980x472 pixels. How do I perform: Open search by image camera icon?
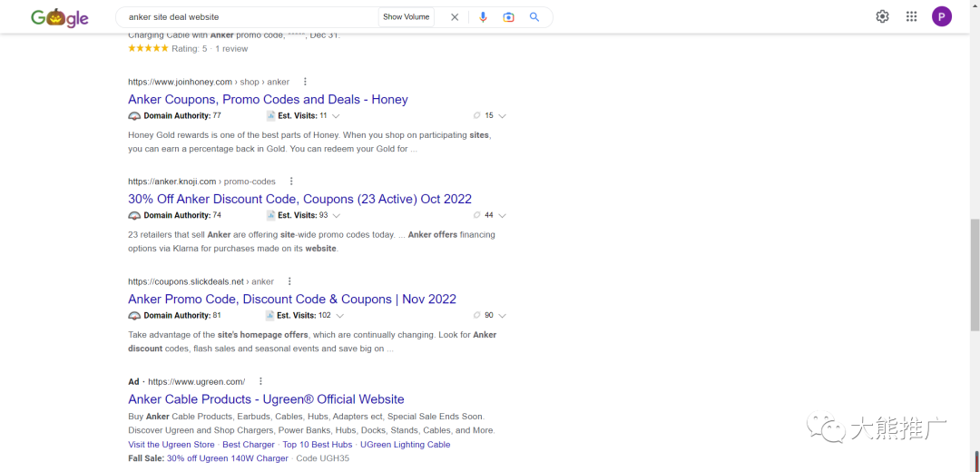pyautogui.click(x=509, y=17)
